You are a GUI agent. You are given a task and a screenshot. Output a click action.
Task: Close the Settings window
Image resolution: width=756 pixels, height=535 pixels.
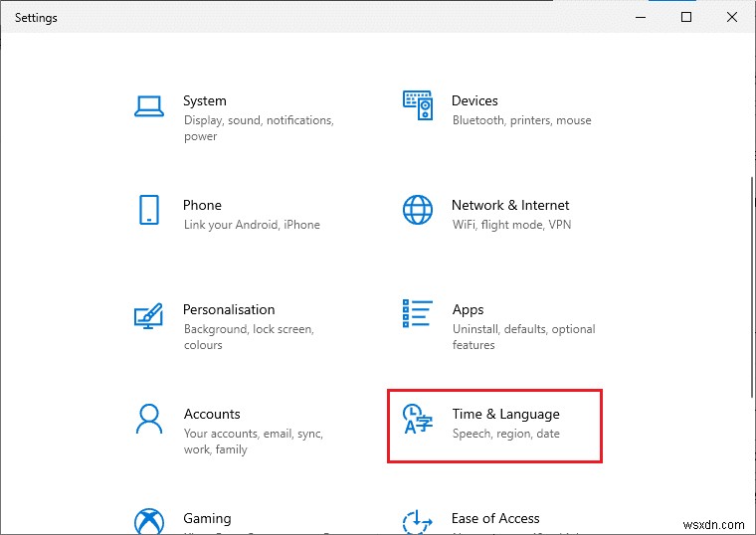731,17
